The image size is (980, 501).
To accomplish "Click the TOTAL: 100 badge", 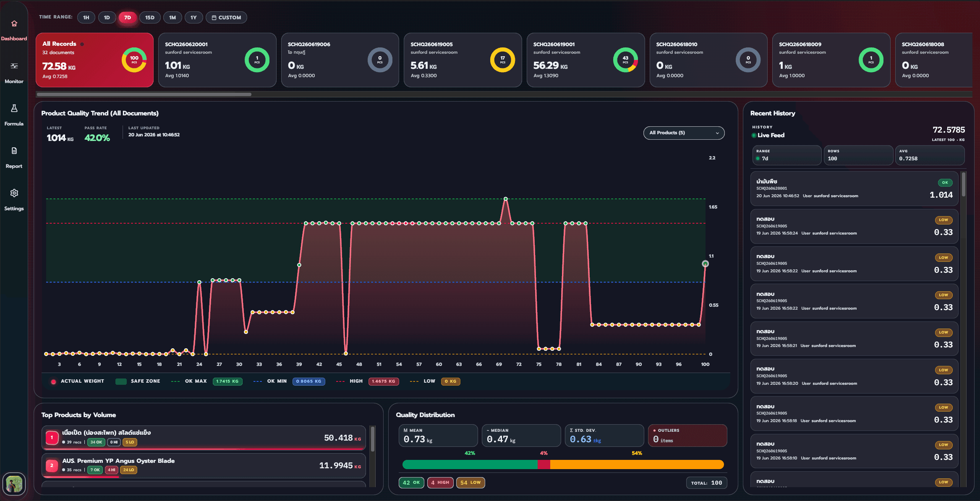I will click(706, 483).
